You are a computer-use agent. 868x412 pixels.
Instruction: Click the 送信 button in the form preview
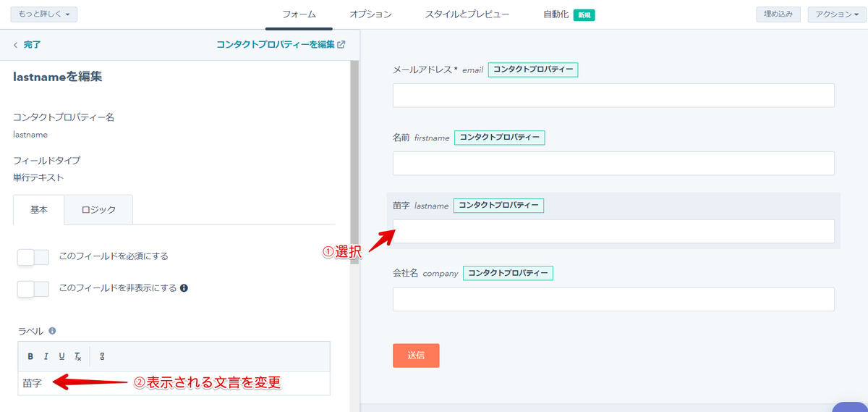416,356
